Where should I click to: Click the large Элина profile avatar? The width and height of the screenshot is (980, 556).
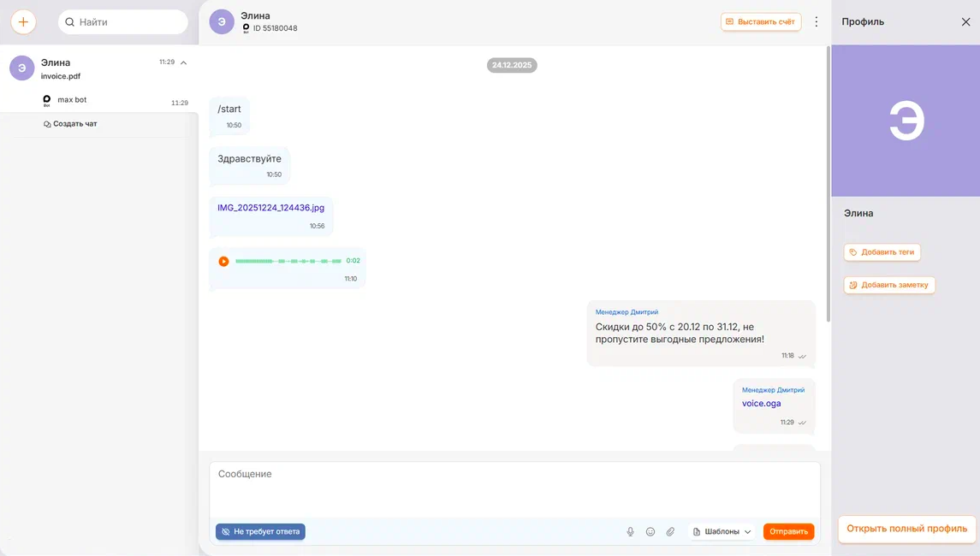click(906, 121)
